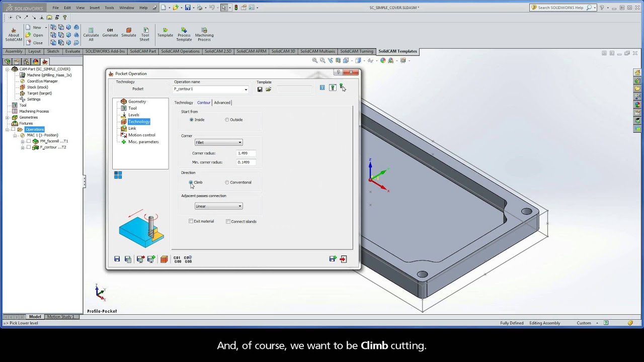This screenshot has height=362, width=644.
Task: Select the Outside start-from radio button
Action: 227,120
